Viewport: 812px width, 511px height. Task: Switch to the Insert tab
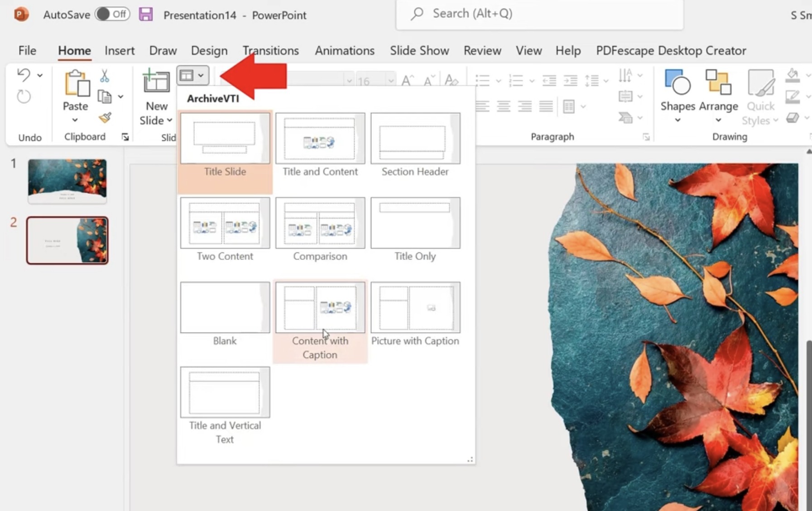pyautogui.click(x=120, y=50)
